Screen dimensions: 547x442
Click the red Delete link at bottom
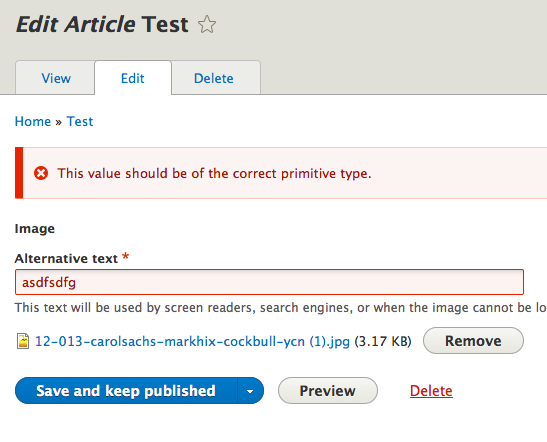[x=431, y=391]
